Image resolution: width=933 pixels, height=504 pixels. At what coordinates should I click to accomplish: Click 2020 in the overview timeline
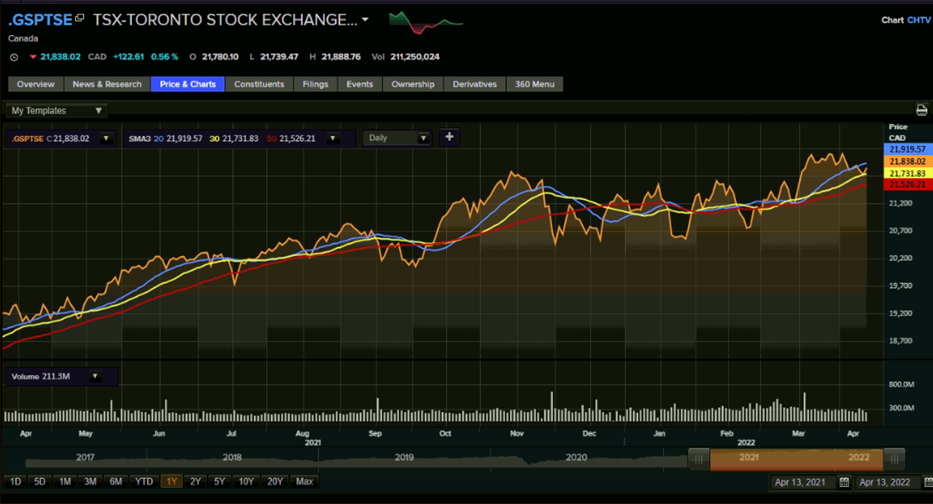click(x=576, y=457)
